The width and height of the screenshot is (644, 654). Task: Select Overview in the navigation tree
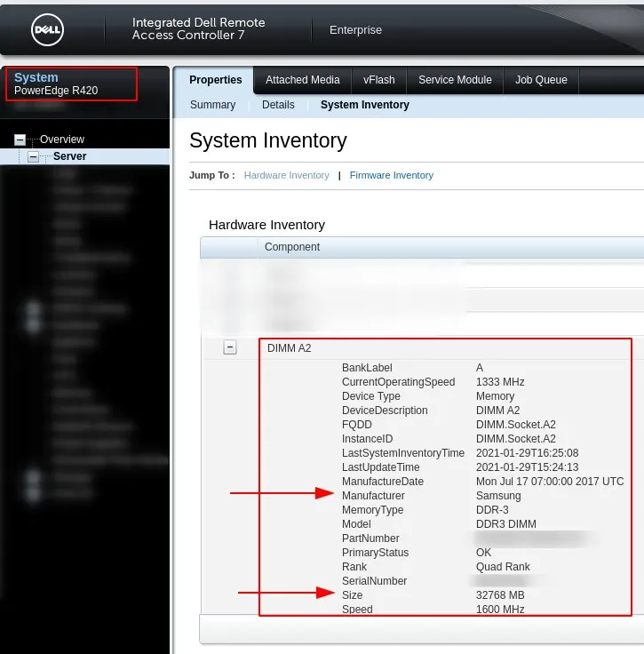click(62, 140)
